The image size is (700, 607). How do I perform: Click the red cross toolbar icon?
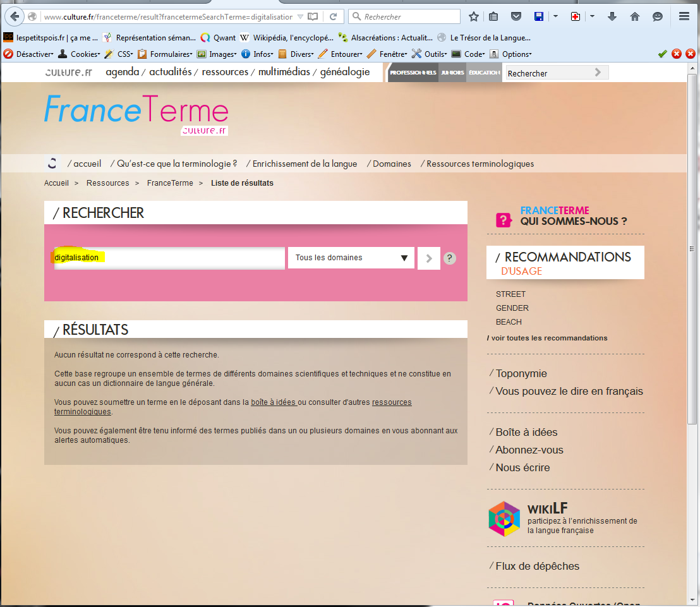[576, 16]
